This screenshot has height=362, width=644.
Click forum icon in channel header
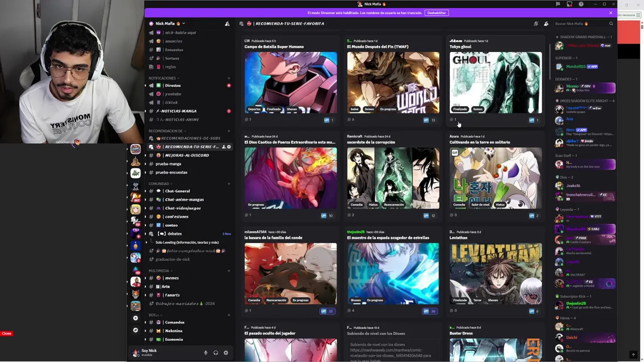point(242,24)
